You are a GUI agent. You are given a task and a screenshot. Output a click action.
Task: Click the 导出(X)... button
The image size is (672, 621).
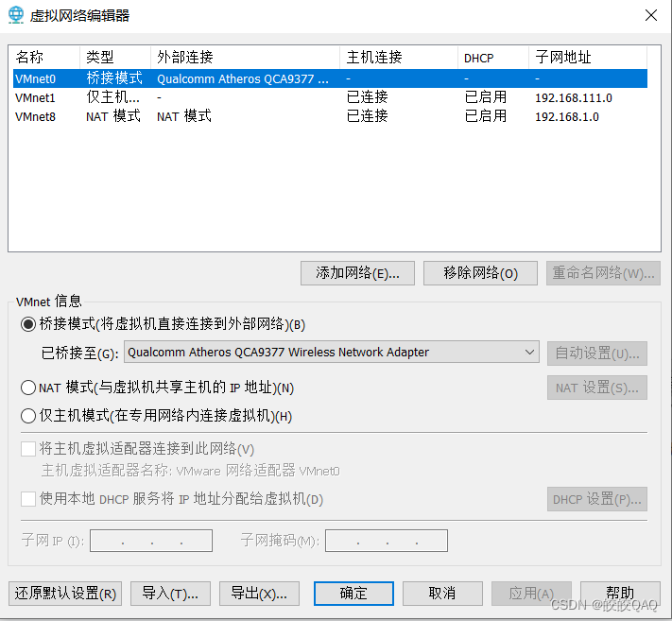259,594
